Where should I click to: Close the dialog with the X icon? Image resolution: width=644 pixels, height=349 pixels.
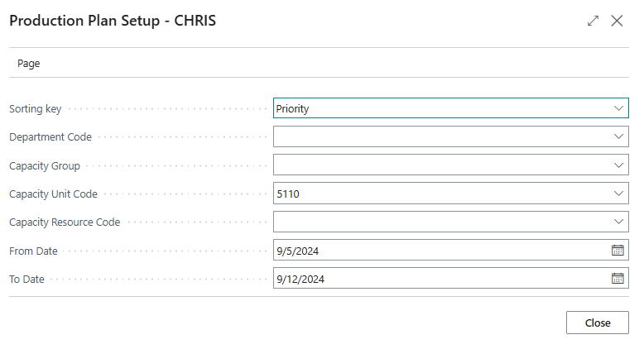point(617,21)
